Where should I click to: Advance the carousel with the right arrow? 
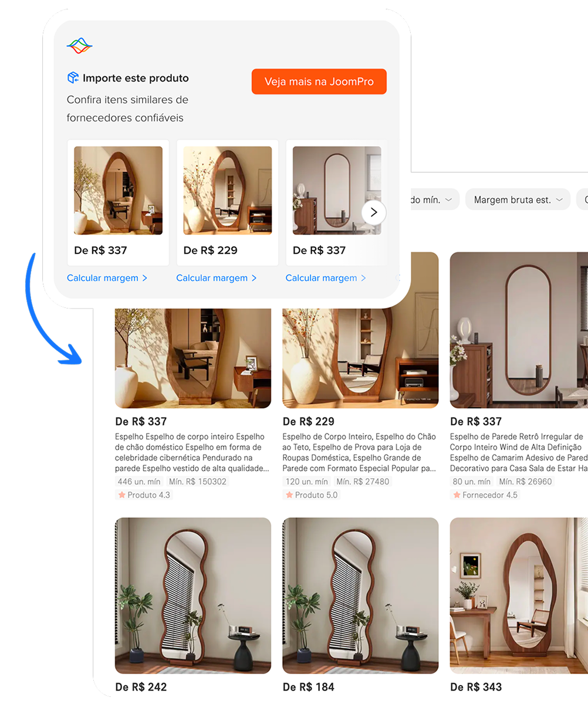pos(374,212)
